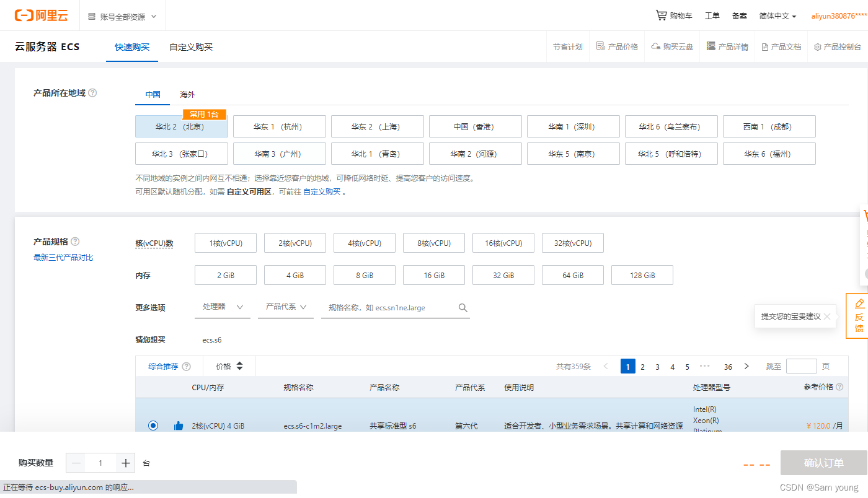This screenshot has width=868, height=498.
Task: Select region 中国 (香港)
Action: (476, 126)
